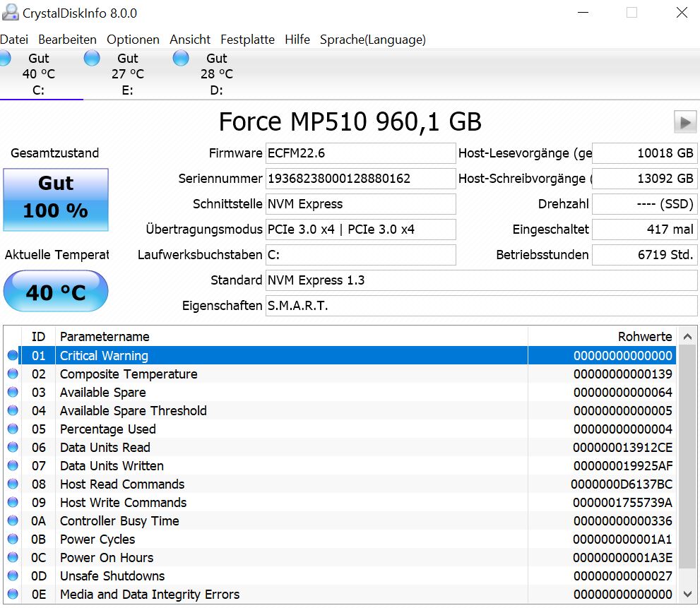700x608 pixels.
Task: Close the CrystalDiskInfo window
Action: click(682, 13)
